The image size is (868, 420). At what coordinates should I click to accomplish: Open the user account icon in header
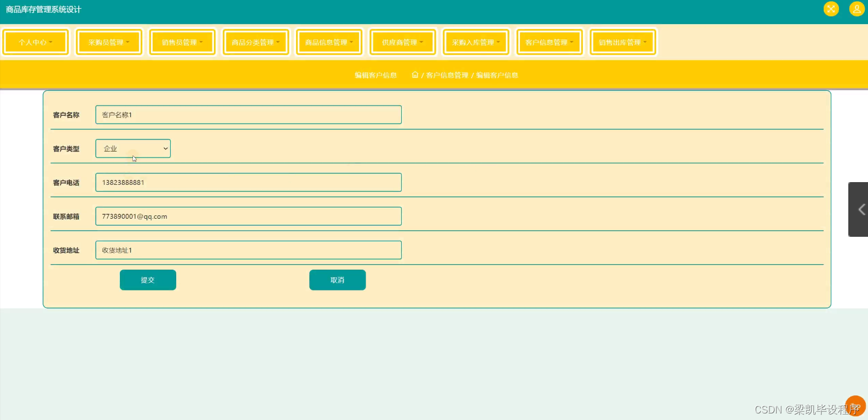pos(857,9)
